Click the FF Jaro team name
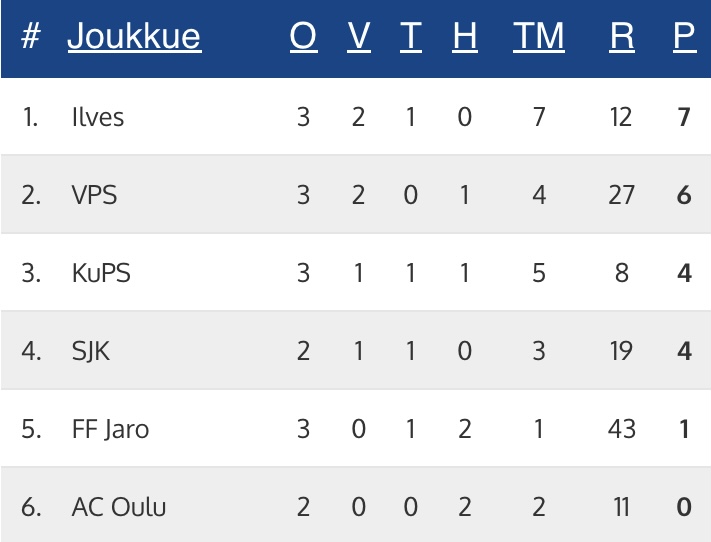The width and height of the screenshot is (711, 542). 111,429
